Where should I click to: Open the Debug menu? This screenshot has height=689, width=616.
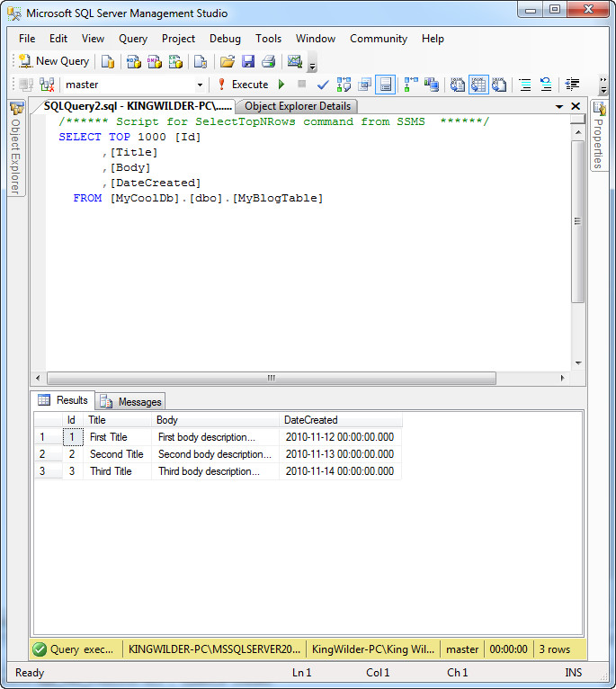[x=225, y=39]
